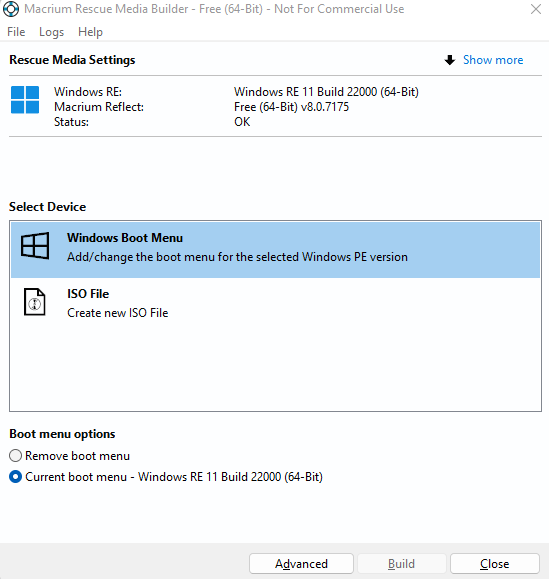Click the Build button
The width and height of the screenshot is (549, 579).
pyautogui.click(x=401, y=563)
